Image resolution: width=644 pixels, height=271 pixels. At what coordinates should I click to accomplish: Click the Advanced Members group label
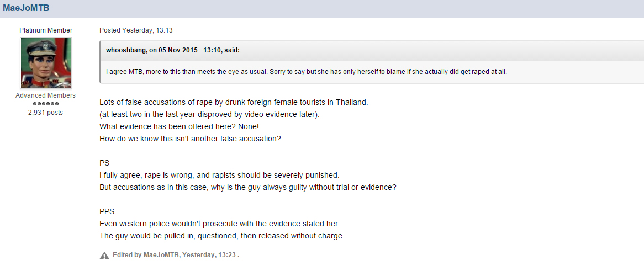tap(46, 95)
